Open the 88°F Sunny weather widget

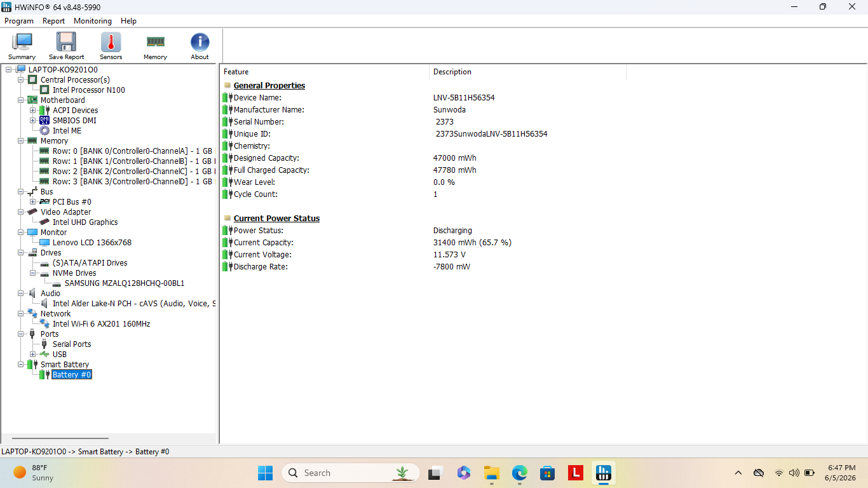35,473
